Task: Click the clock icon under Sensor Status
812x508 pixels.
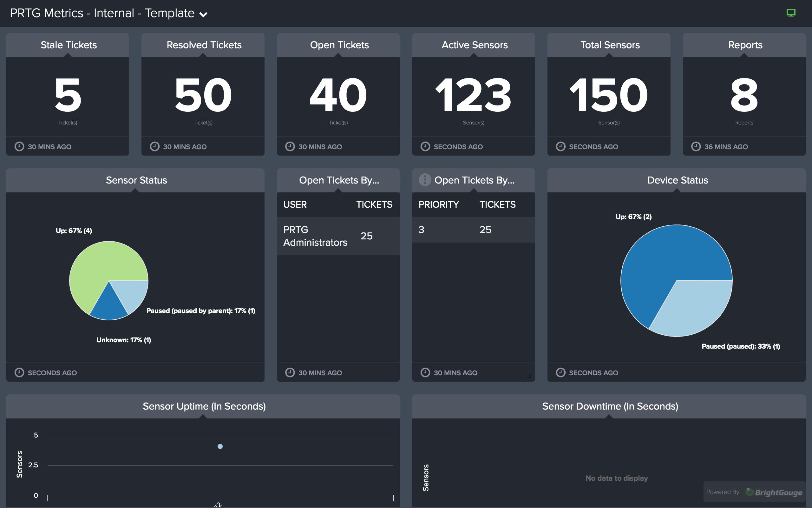Action: [19, 373]
